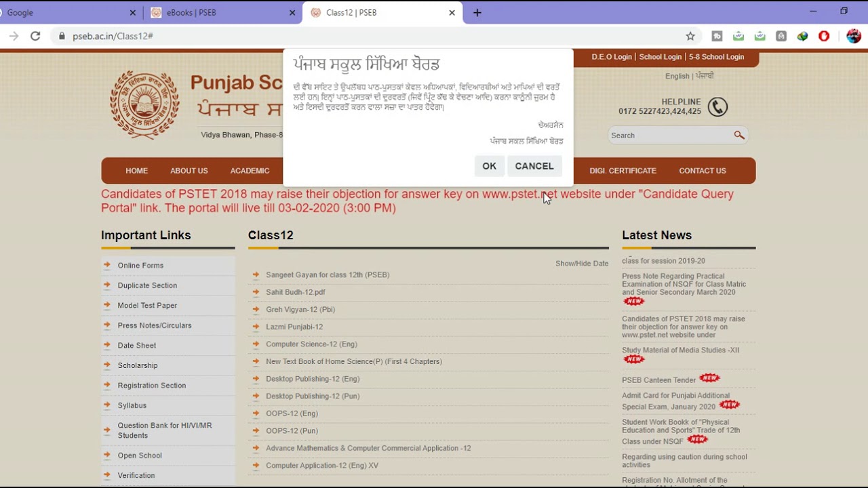Open the profile avatar in toolbar
This screenshot has height=488, width=868.
pyautogui.click(x=853, y=36)
